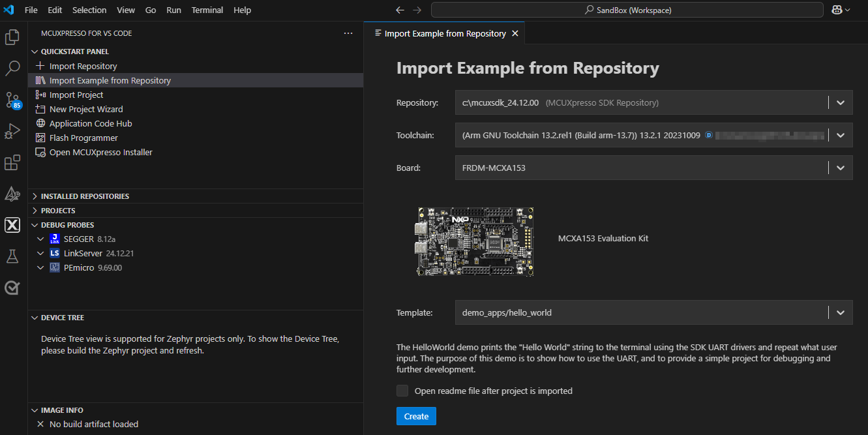Open the Terminal menu
This screenshot has height=435, width=868.
tap(207, 10)
